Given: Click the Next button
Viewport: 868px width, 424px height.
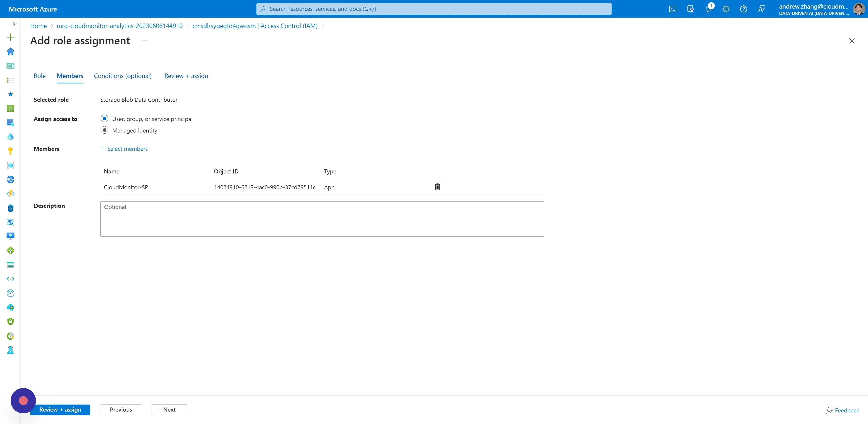Looking at the screenshot, I should click(x=169, y=410).
